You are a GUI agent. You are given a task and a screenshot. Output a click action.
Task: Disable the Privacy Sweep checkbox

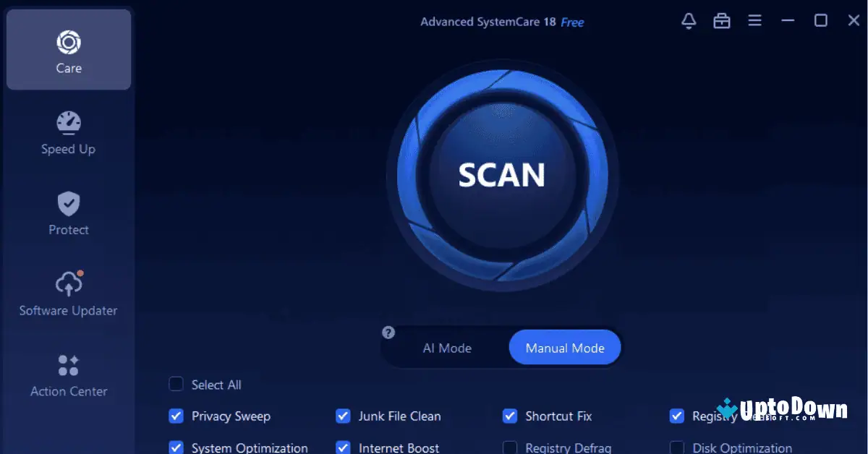tap(176, 416)
